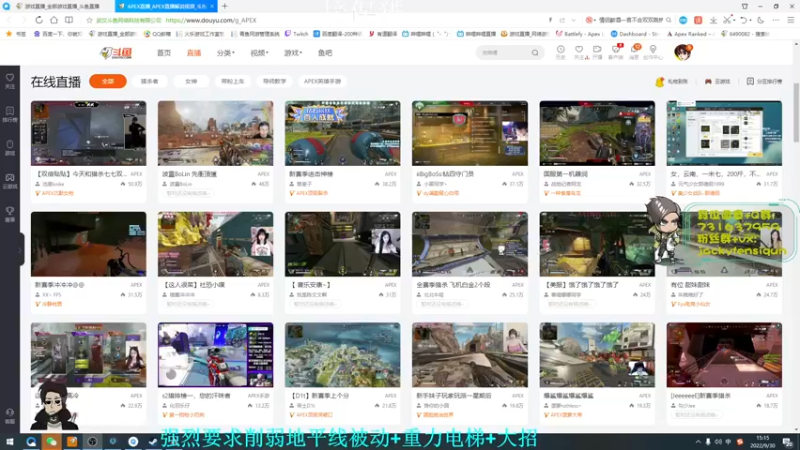Select the 直播 nav item
The width and height of the screenshot is (800, 450).
tap(194, 53)
